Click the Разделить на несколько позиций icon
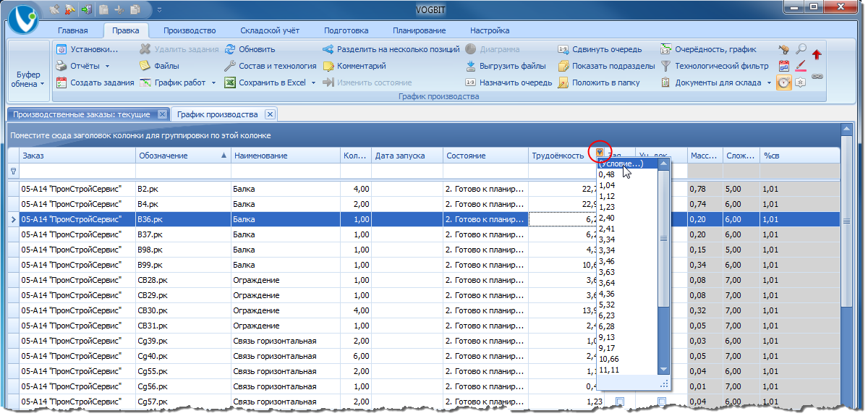 pyautogui.click(x=328, y=50)
